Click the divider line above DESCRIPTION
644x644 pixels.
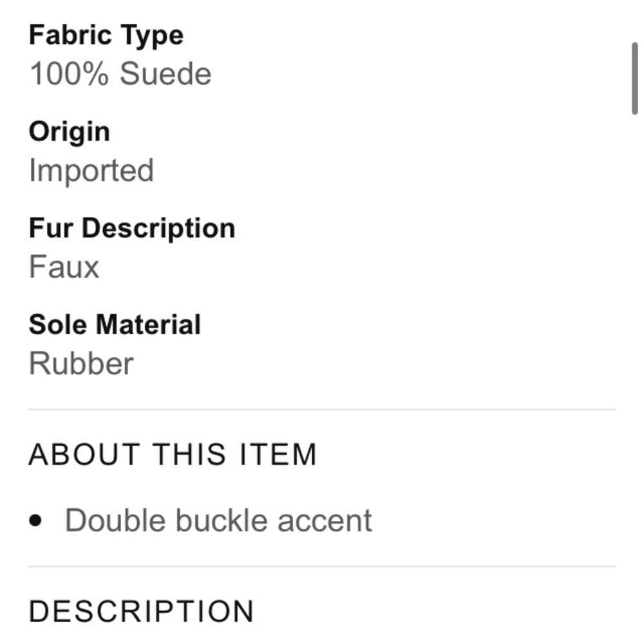[x=322, y=567]
